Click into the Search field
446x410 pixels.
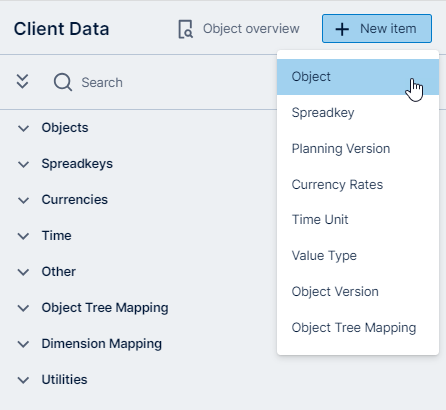pos(102,82)
